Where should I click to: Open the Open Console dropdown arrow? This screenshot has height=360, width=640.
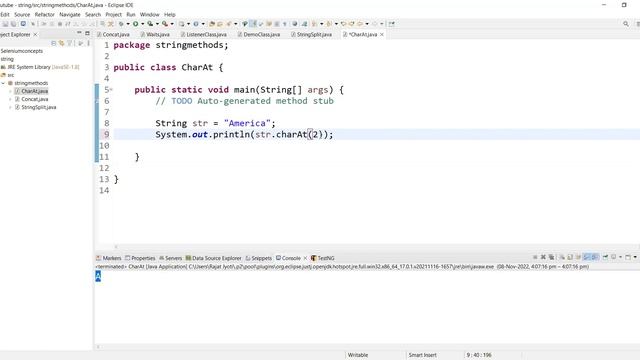[635, 257]
